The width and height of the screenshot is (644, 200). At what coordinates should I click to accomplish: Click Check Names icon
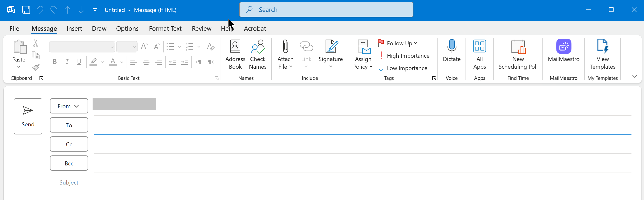point(258,55)
